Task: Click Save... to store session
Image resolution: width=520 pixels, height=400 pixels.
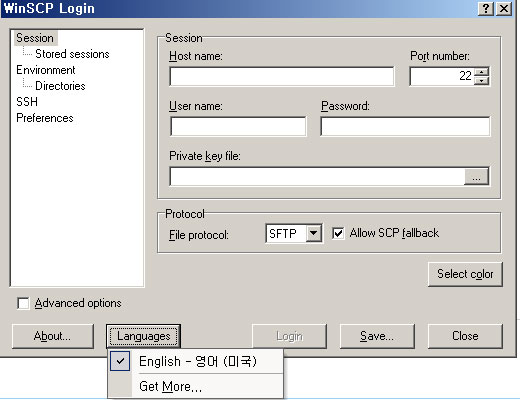Action: coord(377,336)
